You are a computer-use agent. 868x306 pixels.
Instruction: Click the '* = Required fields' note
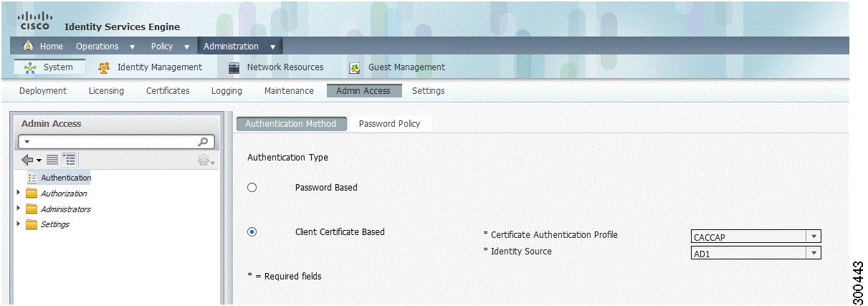[284, 277]
